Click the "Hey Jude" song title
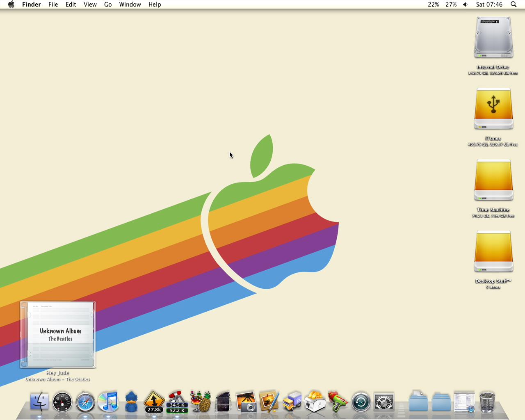The height and width of the screenshot is (420, 525). 58,373
